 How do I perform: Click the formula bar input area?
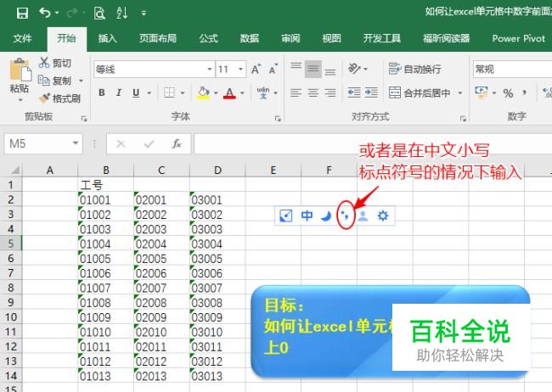(x=373, y=143)
